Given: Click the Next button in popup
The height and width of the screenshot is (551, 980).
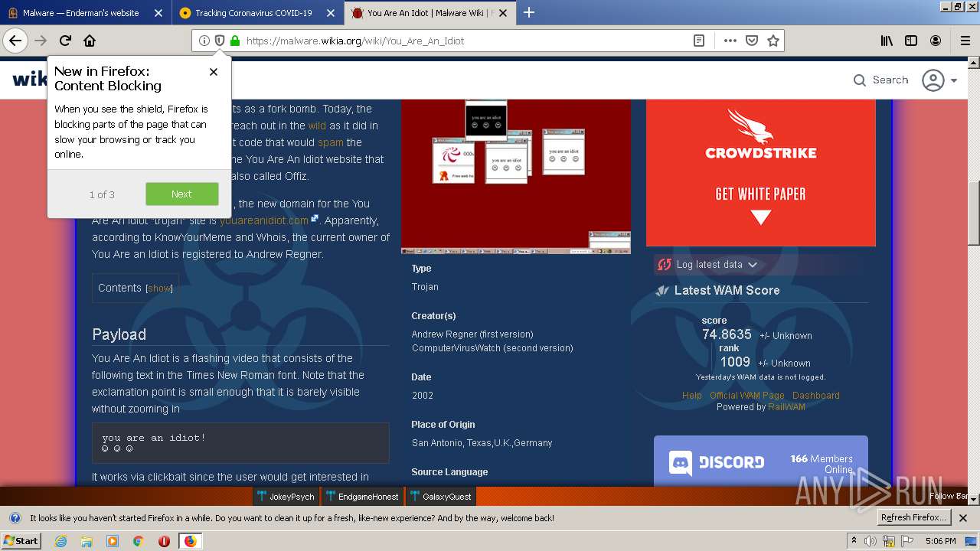Looking at the screenshot, I should 181,194.
